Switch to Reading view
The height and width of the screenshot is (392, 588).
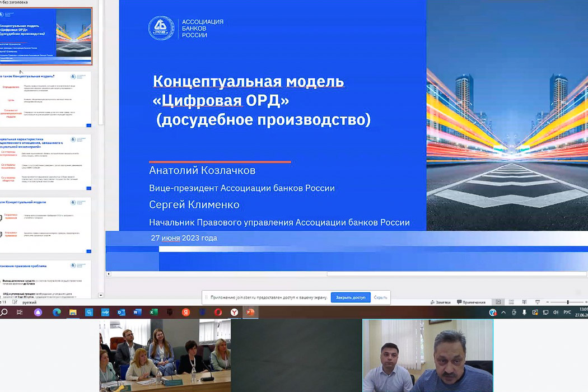524,302
